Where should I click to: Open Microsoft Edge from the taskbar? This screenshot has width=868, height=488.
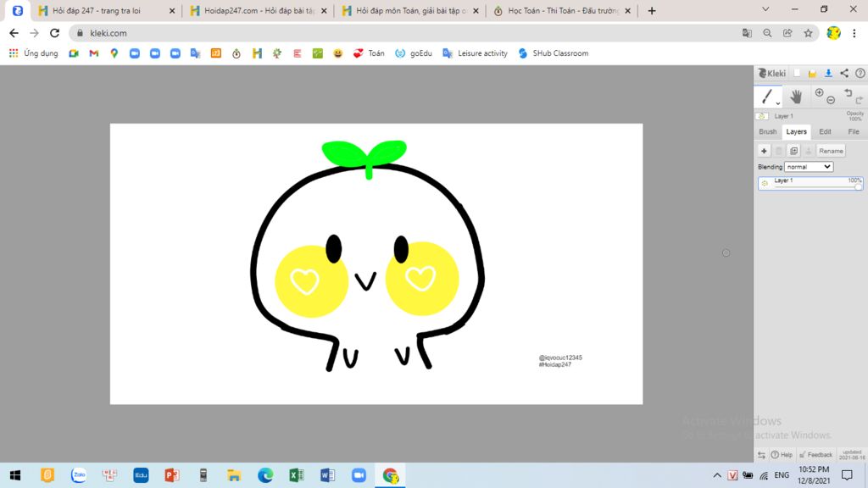(x=265, y=475)
